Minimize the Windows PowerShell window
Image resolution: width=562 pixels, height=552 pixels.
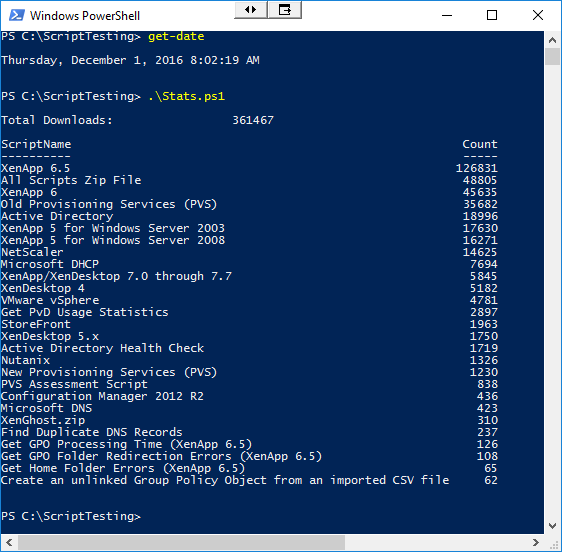click(x=447, y=15)
